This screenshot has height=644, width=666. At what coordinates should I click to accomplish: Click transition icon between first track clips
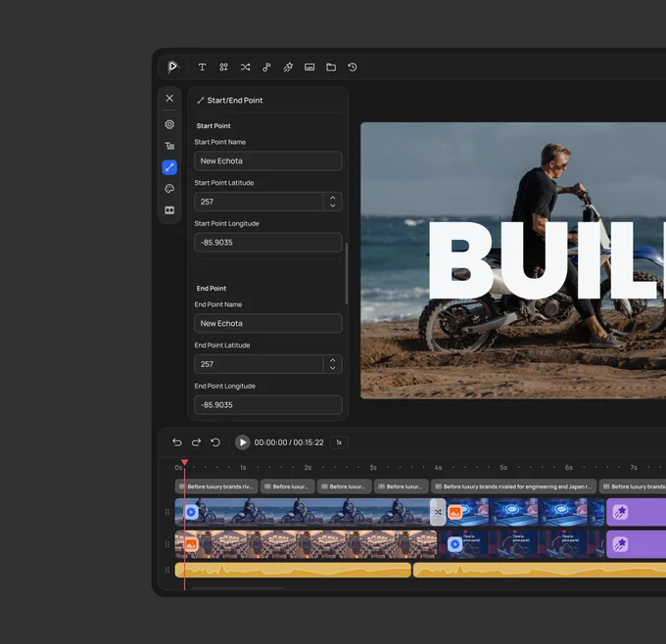pos(438,512)
